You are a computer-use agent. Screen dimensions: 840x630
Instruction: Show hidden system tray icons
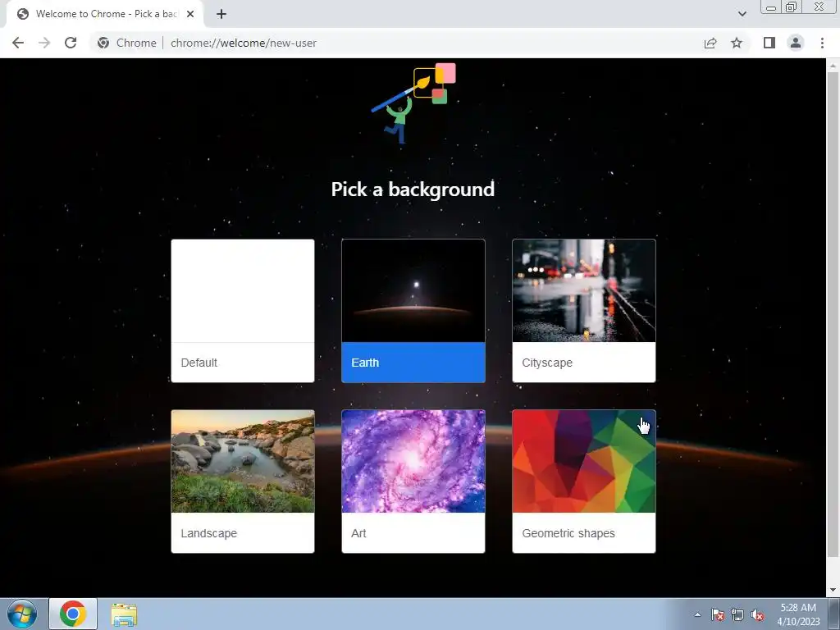[x=697, y=614]
